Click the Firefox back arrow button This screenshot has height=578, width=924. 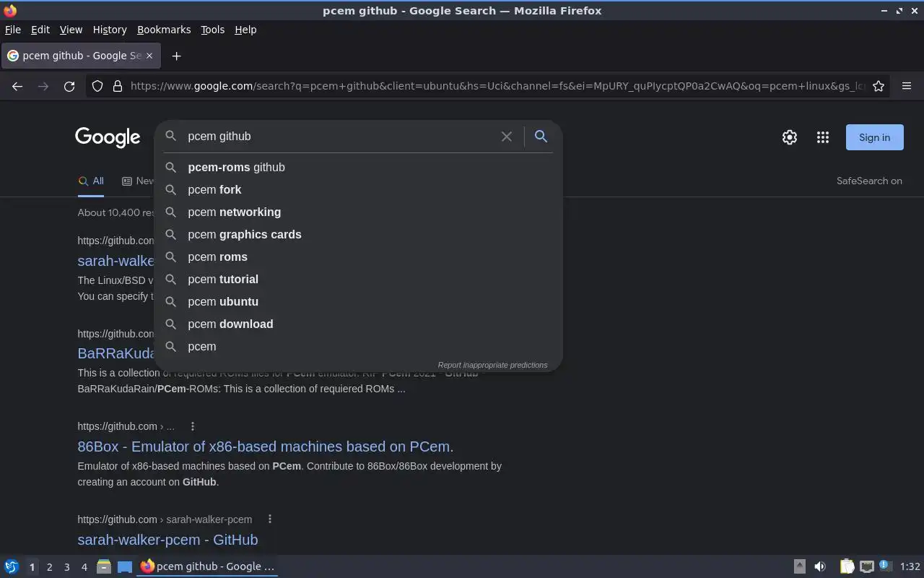click(17, 86)
